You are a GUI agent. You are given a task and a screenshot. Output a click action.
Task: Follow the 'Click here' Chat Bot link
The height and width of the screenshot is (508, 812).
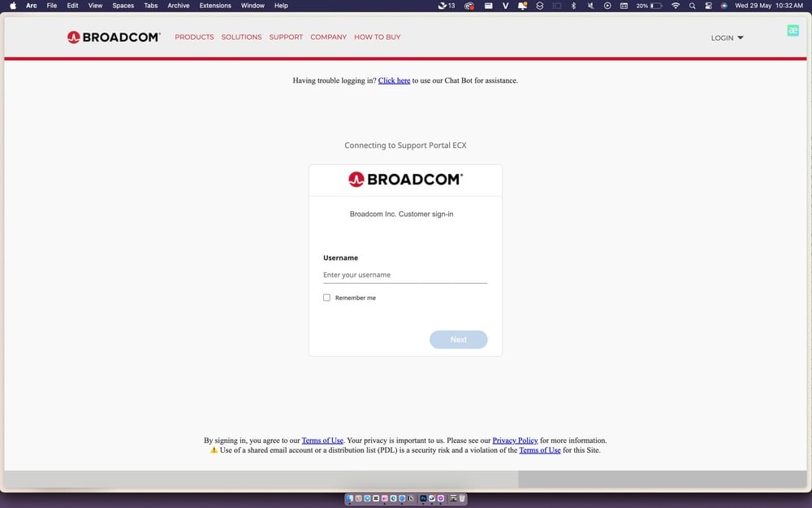[x=394, y=80]
